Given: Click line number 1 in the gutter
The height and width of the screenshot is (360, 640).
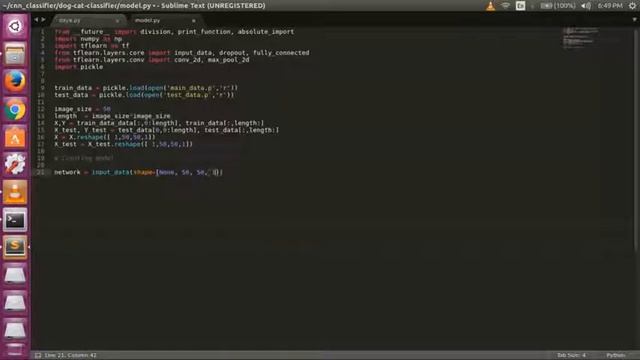Looking at the screenshot, I should click(x=42, y=31).
